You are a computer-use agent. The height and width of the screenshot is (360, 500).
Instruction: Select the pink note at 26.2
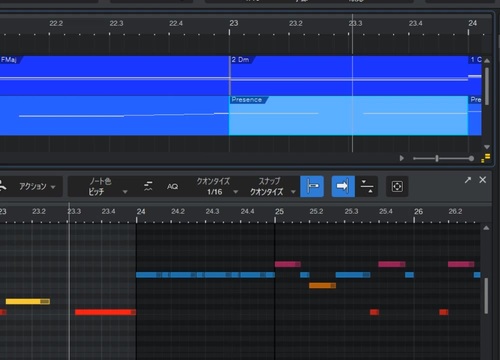coord(461,264)
